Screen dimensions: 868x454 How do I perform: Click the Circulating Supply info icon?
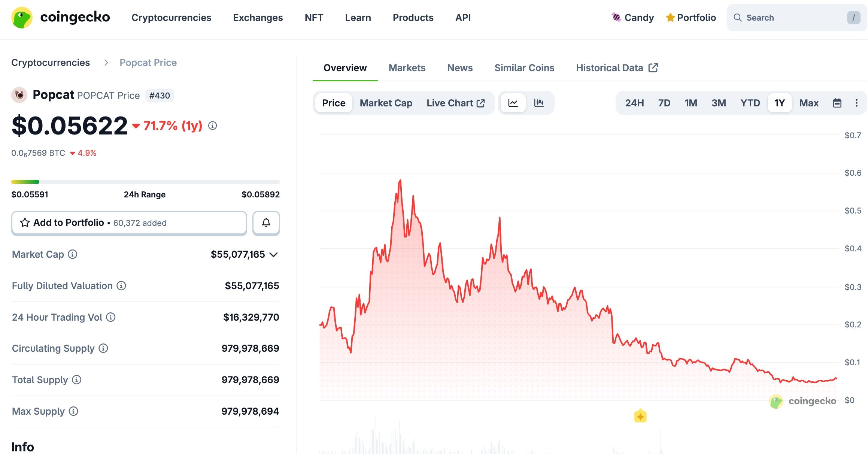point(103,348)
